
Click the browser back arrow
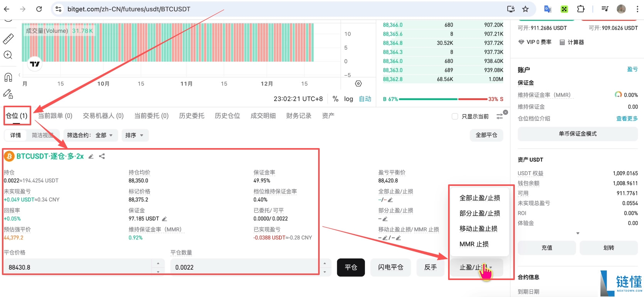pyautogui.click(x=7, y=9)
